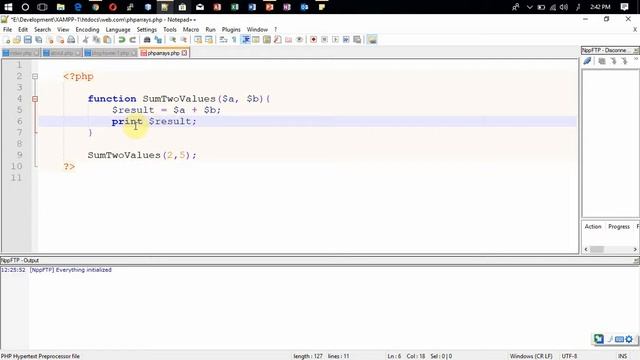
Task: Toggle synchronize vertical scrolling icon
Action: coord(198,40)
